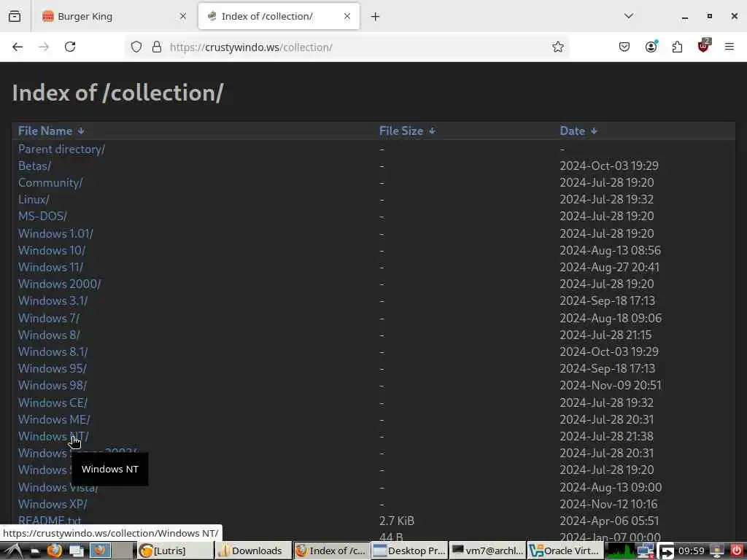This screenshot has height=560, width=747.
Task: Open the Windows 1.01/ folder link
Action: [x=55, y=234]
